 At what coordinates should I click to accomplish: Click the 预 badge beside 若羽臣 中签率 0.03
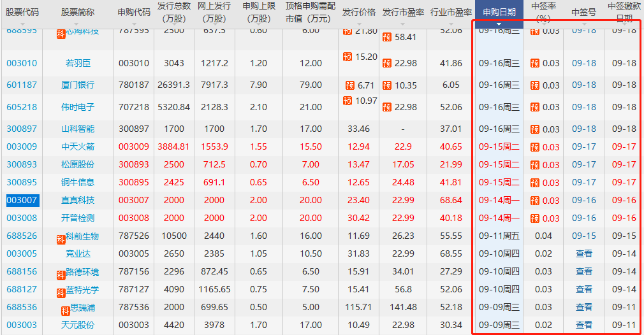click(x=535, y=63)
